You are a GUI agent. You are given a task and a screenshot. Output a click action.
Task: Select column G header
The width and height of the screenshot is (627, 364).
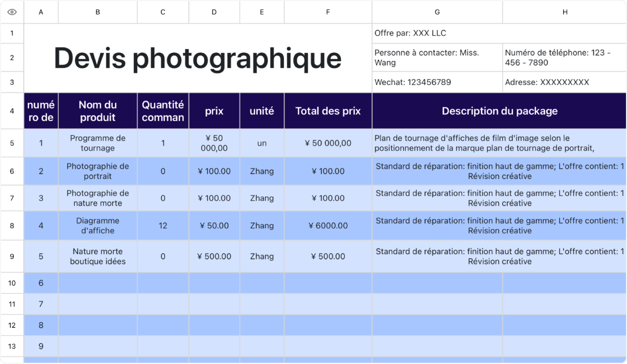pos(437,12)
